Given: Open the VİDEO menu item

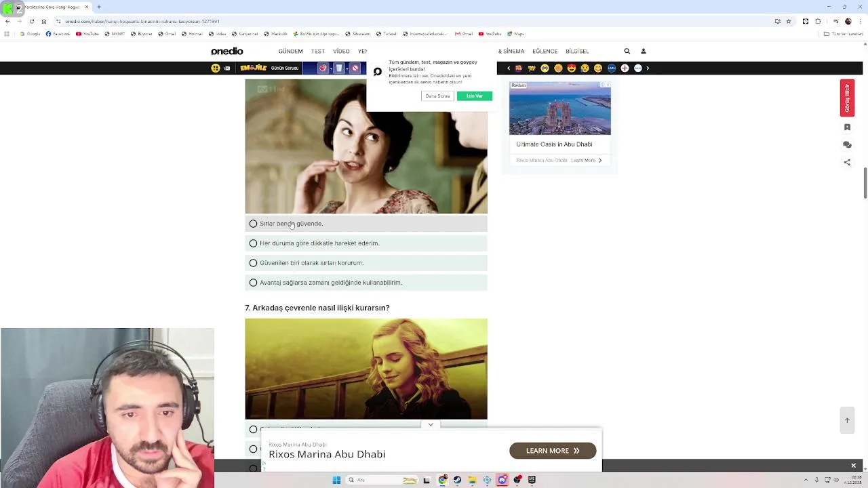Looking at the screenshot, I should click(341, 52).
